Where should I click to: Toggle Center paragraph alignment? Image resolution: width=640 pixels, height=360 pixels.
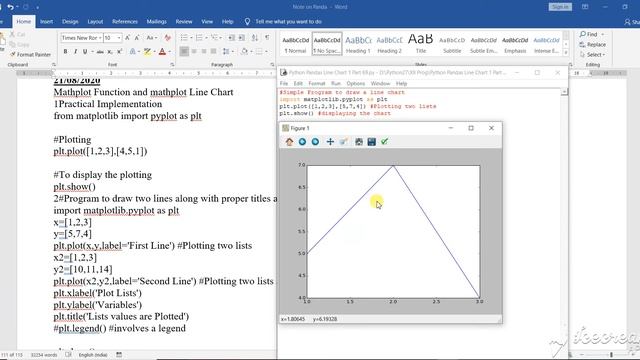pyautogui.click(x=194, y=51)
